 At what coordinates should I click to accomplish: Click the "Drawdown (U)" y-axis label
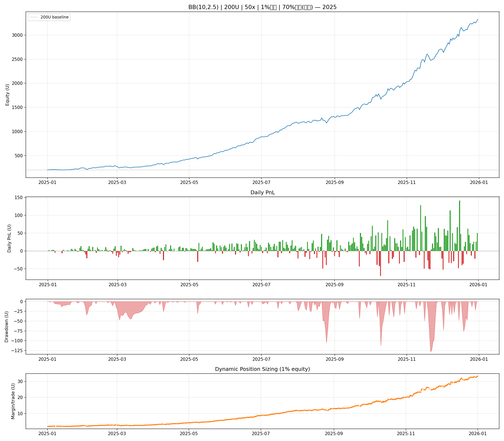tap(7, 327)
